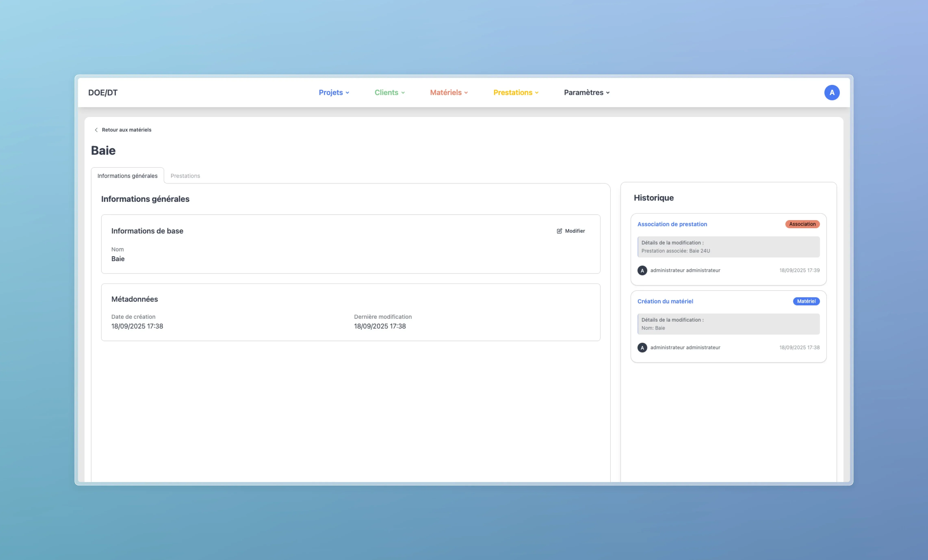Select the Informations générales tab
Viewport: 928px width, 560px height.
pos(127,176)
